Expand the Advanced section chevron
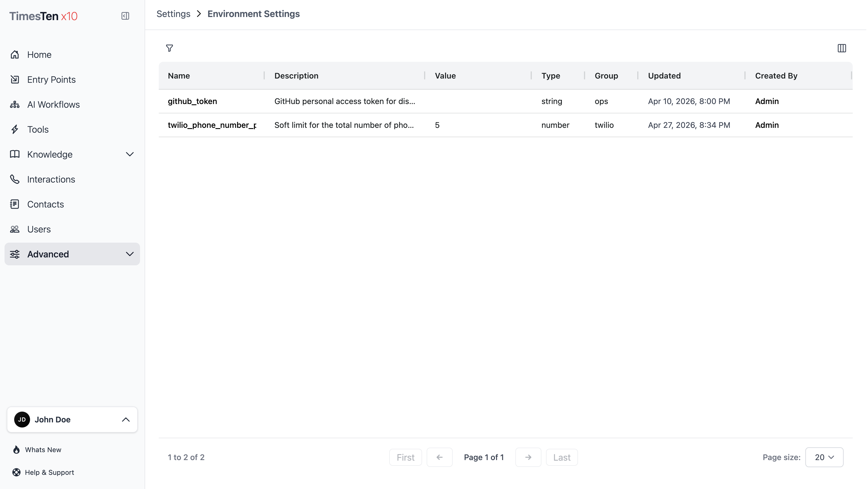The height and width of the screenshot is (489, 868). tap(130, 254)
